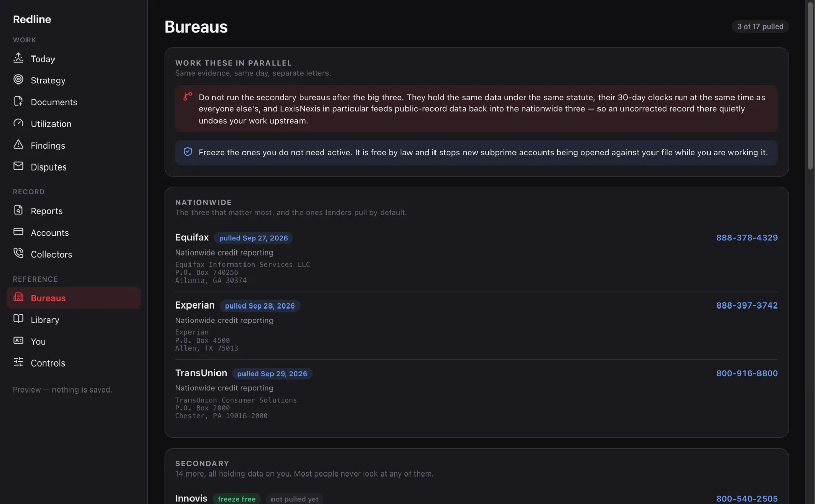This screenshot has width=815, height=504.
Task: Click the Disputes envelope icon
Action: point(18,166)
